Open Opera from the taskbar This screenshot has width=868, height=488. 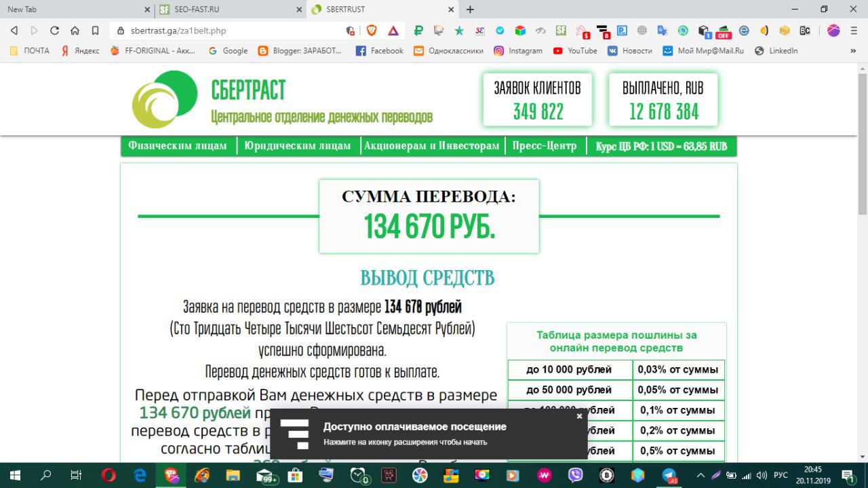108,476
